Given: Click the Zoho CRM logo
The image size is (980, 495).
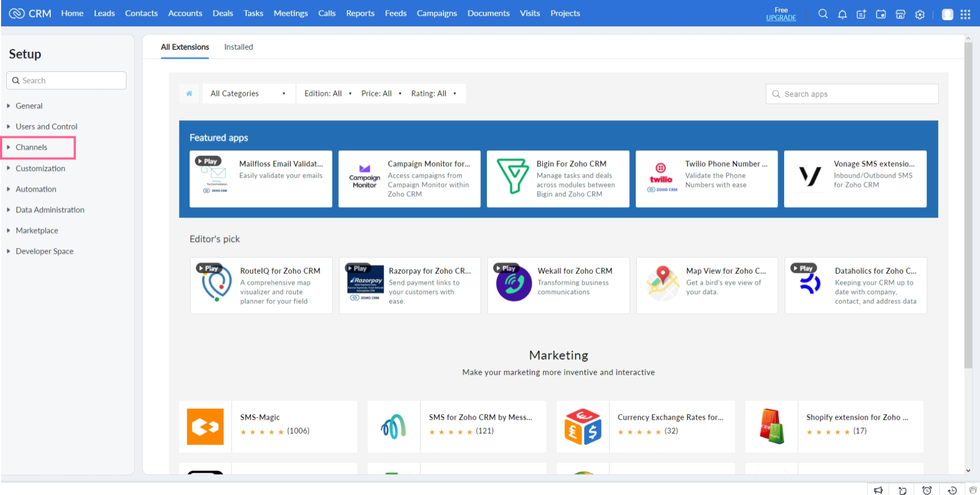Looking at the screenshot, I should (30, 13).
